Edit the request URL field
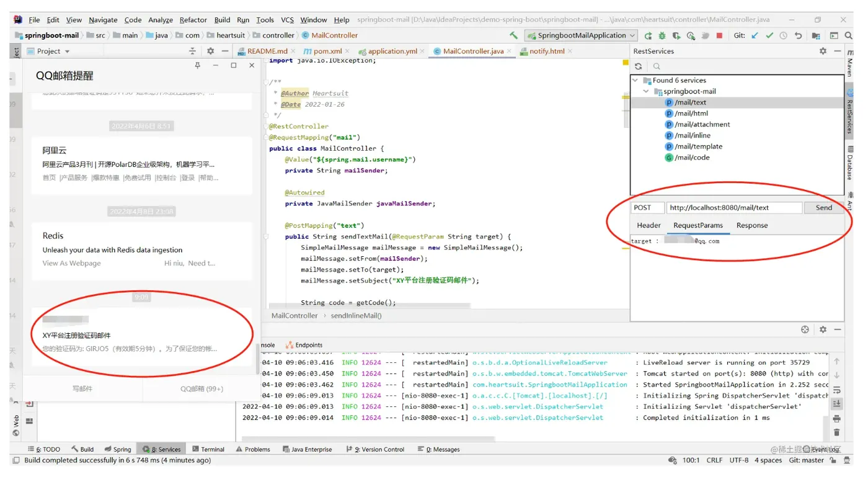 click(x=734, y=208)
